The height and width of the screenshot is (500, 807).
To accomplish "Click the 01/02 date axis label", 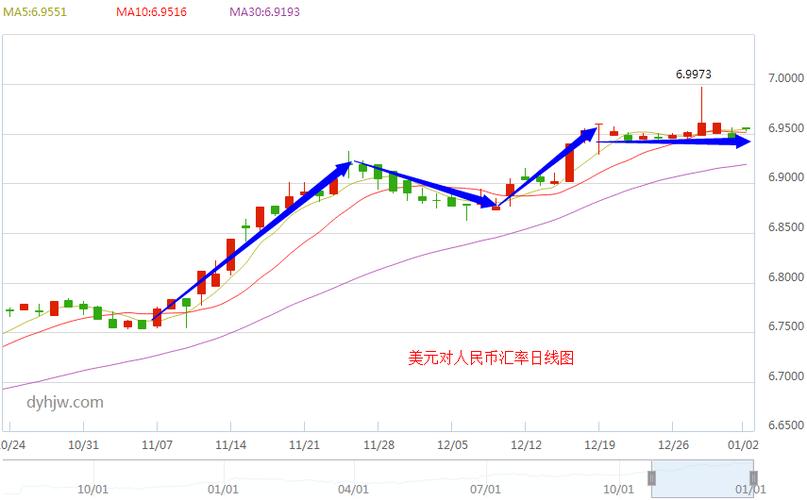I will (743, 445).
